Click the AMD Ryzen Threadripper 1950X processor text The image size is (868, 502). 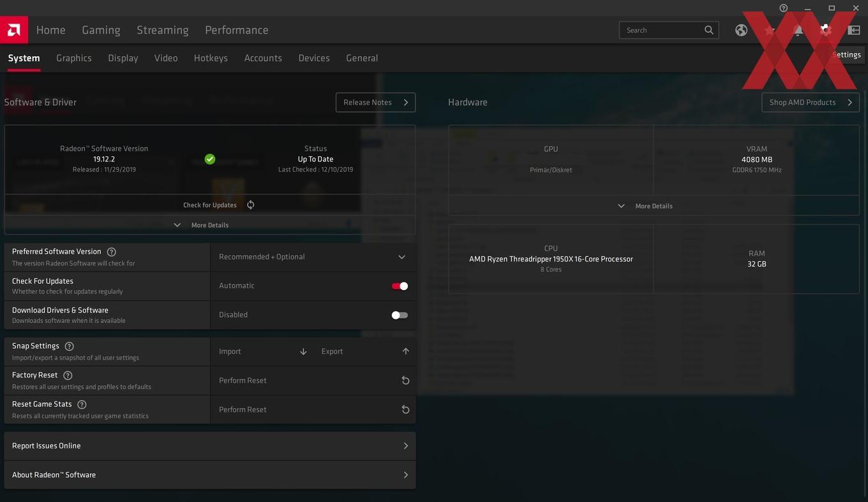point(551,259)
